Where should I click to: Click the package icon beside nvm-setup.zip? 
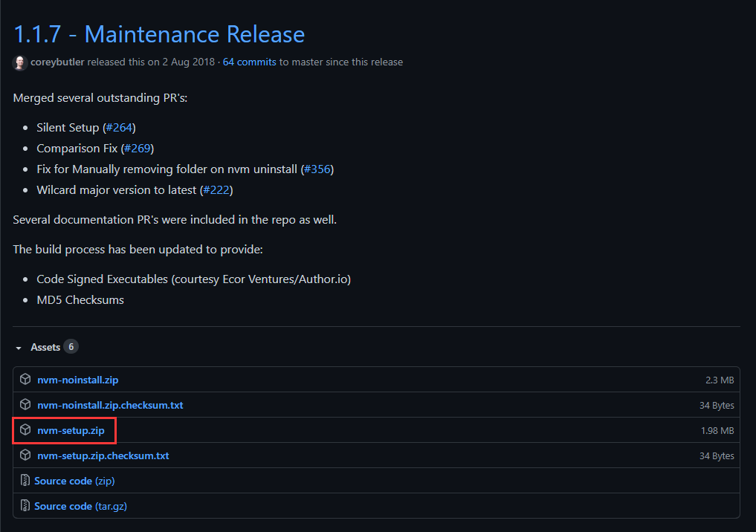[25, 430]
